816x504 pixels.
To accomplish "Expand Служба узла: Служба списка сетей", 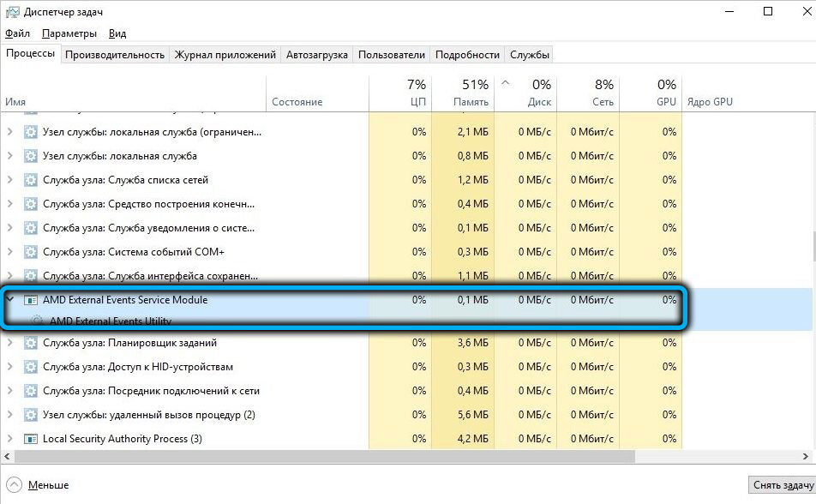I will coord(10,180).
